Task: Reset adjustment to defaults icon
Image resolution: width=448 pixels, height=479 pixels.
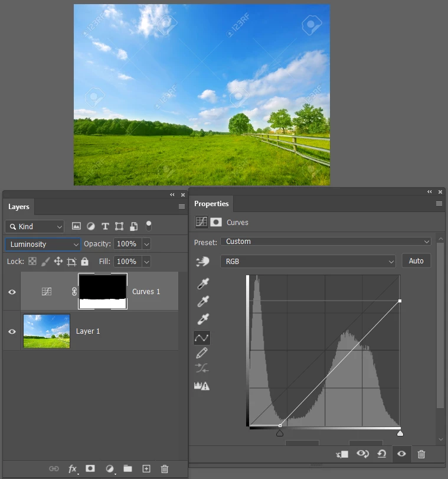Action: (x=382, y=454)
